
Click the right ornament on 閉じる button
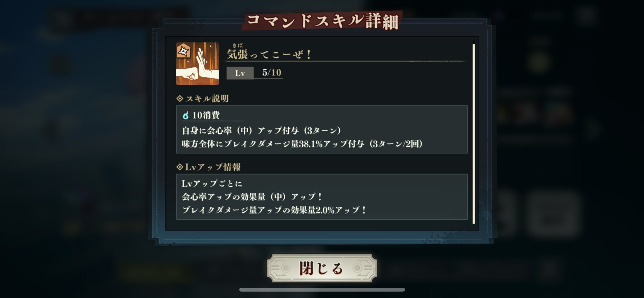(361, 268)
